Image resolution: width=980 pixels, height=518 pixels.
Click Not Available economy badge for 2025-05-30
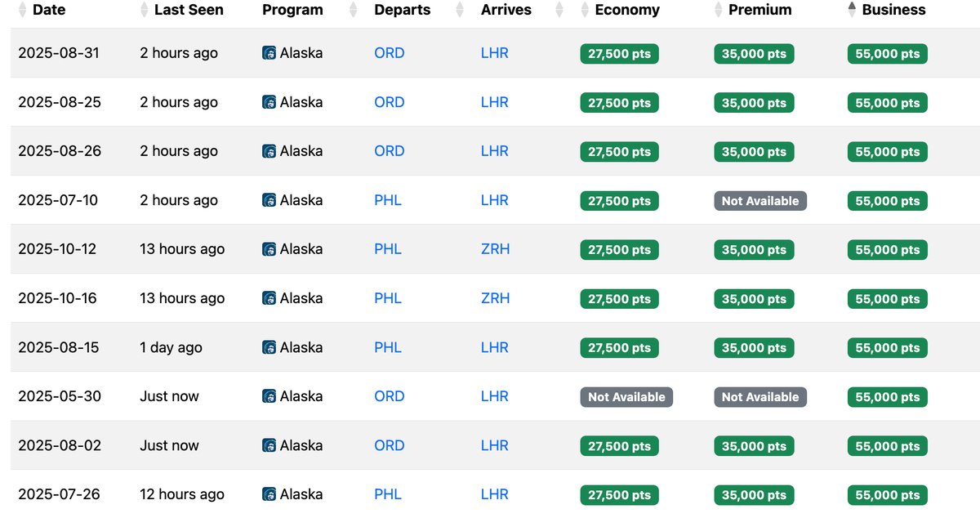(626, 397)
